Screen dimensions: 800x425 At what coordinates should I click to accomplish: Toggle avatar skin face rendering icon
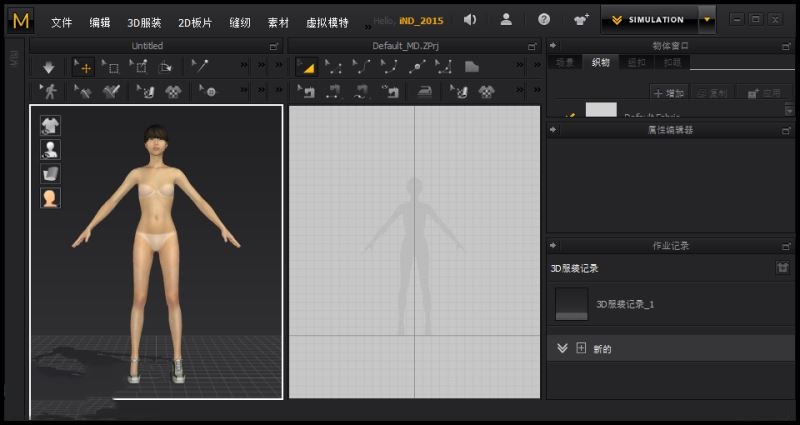pos(50,198)
